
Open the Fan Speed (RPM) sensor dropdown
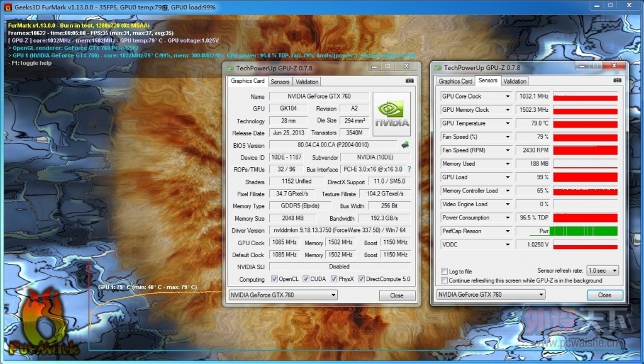[508, 151]
